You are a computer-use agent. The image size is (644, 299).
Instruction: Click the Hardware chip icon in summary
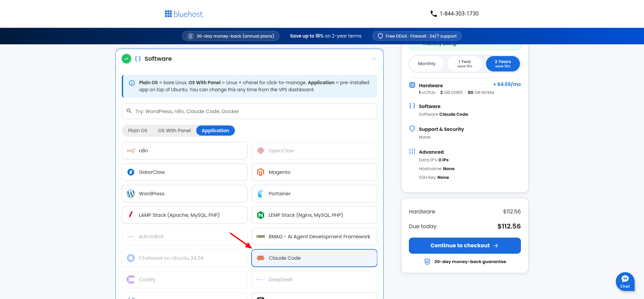coord(412,85)
